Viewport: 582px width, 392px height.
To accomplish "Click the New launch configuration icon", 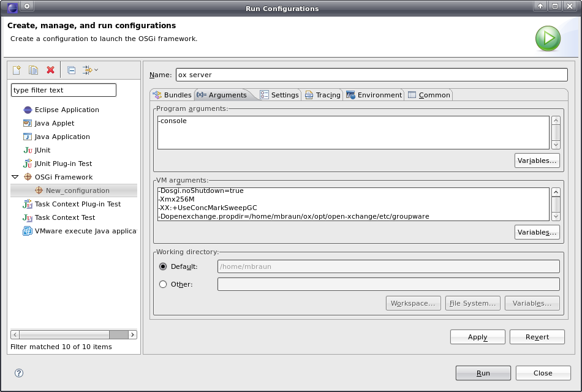I will 17,70.
